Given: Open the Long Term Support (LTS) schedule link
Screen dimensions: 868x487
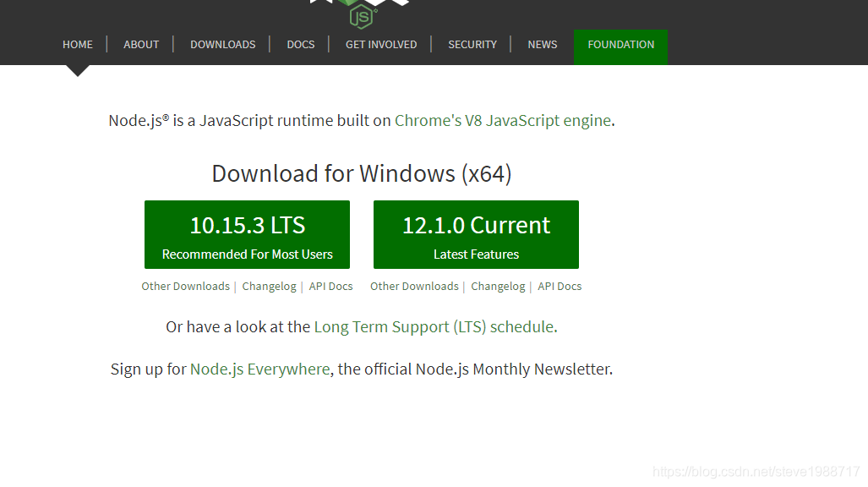Looking at the screenshot, I should pos(434,327).
